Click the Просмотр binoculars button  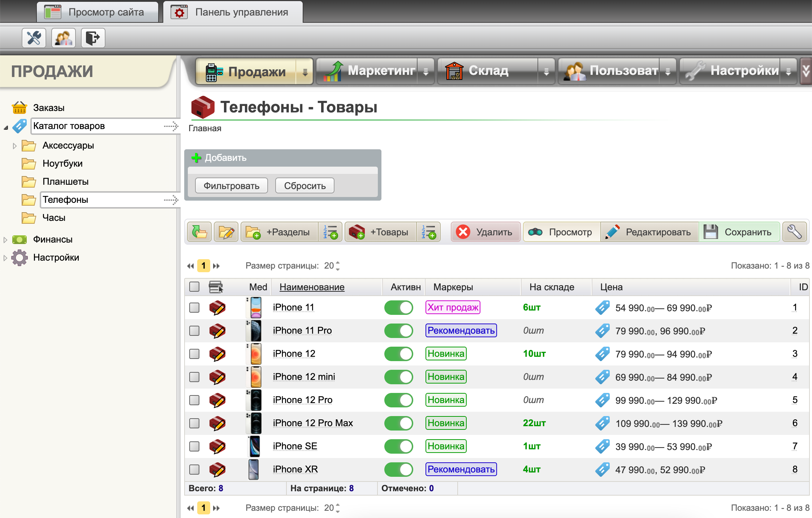point(562,232)
